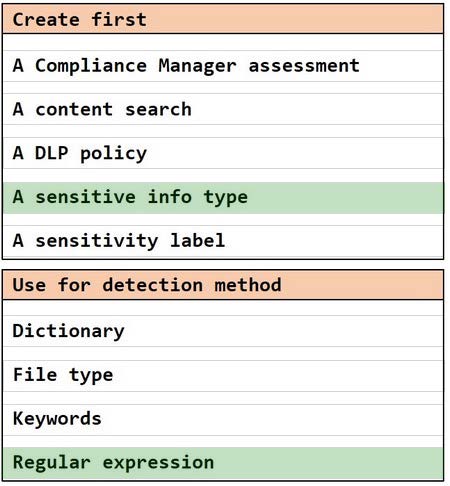Pick highlighted 'A sensitive info type' option
The height and width of the screenshot is (486, 450).
223,198
